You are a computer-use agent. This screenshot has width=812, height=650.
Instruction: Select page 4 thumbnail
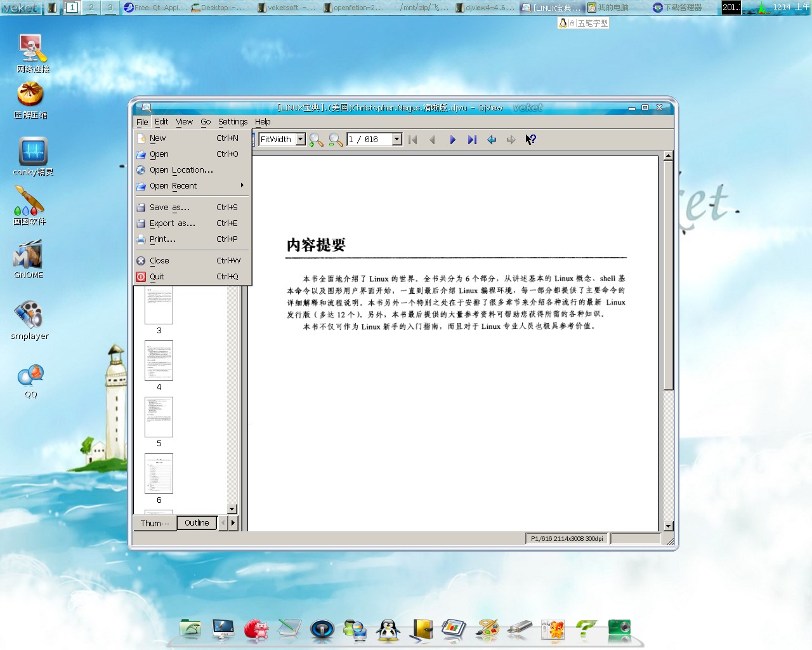click(159, 361)
